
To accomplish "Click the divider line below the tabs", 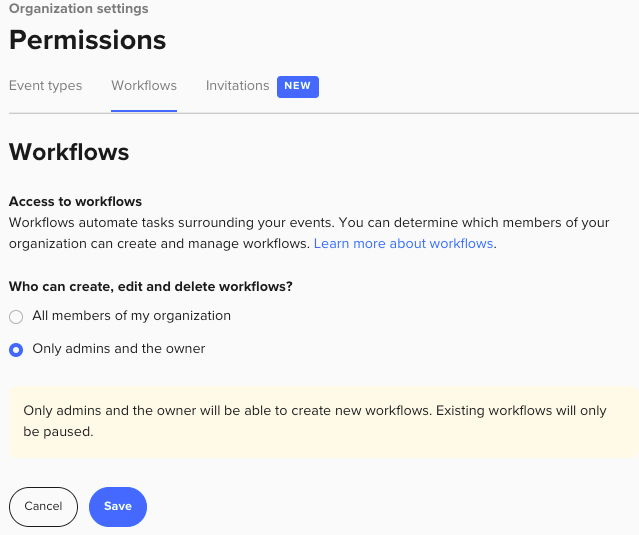I will point(400,113).
